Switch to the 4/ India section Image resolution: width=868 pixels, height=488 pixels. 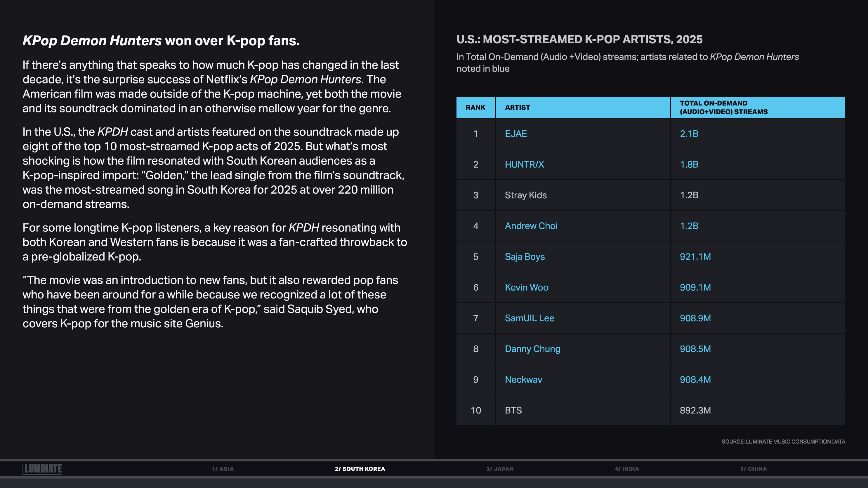coord(627,469)
